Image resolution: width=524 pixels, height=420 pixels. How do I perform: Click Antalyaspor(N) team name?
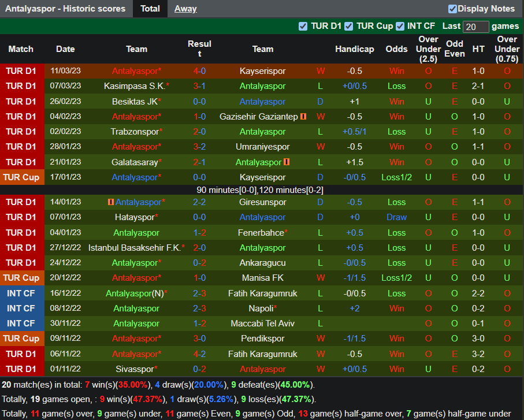coord(135,293)
